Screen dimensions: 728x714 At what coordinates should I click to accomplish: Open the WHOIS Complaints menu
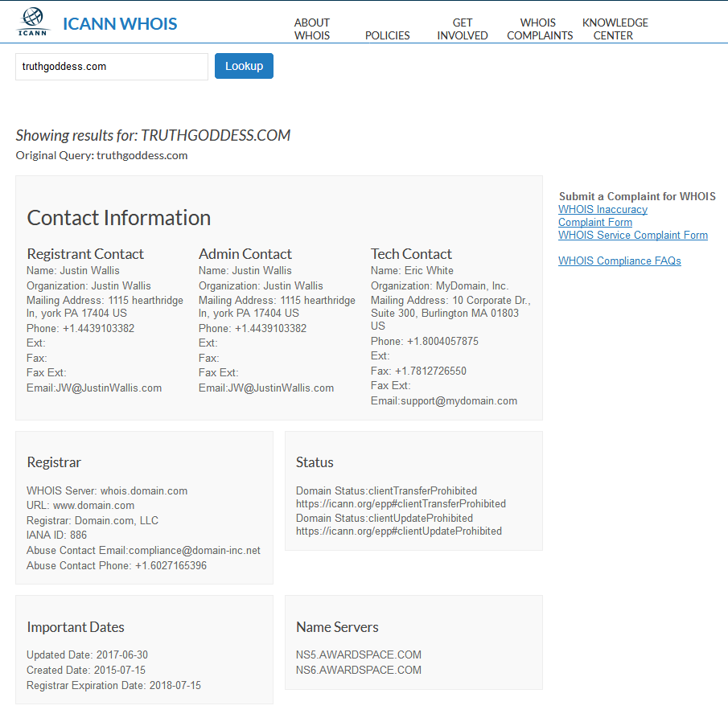click(x=540, y=29)
